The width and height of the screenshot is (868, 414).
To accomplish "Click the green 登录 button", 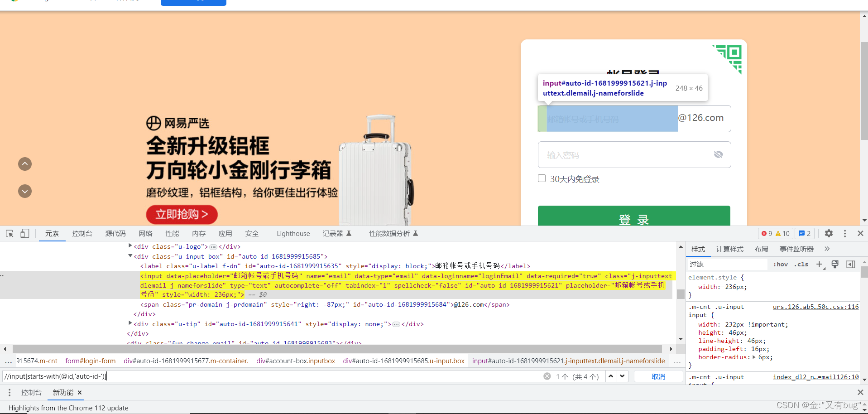I will coord(634,216).
